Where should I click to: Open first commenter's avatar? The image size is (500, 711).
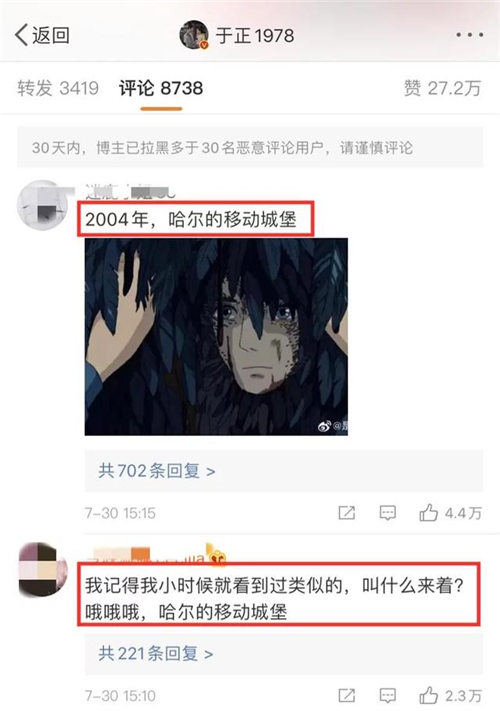click(x=43, y=205)
